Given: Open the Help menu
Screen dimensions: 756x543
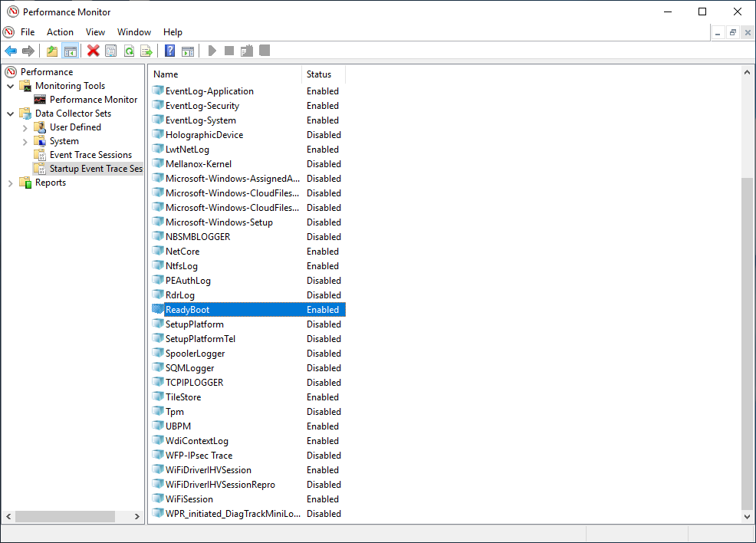Looking at the screenshot, I should 173,31.
